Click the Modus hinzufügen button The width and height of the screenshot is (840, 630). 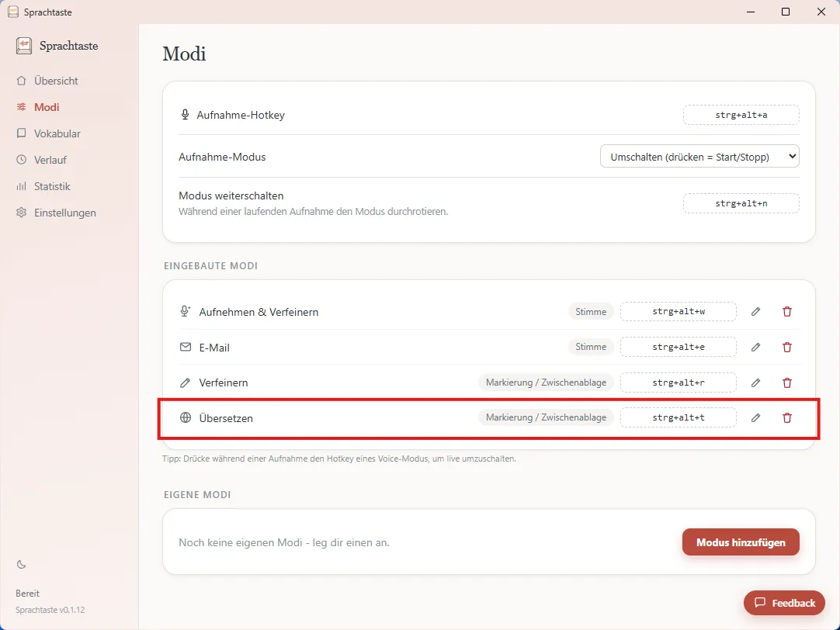(x=741, y=542)
